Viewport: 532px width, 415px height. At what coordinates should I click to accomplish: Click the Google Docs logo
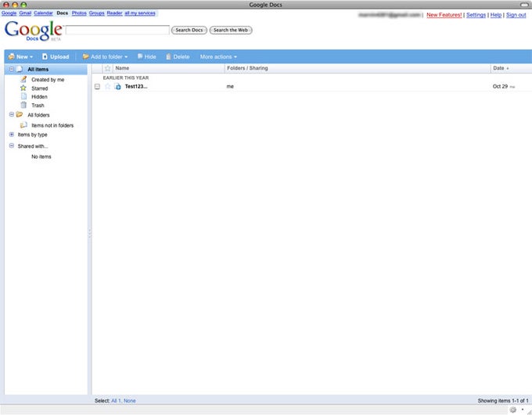pos(33,31)
